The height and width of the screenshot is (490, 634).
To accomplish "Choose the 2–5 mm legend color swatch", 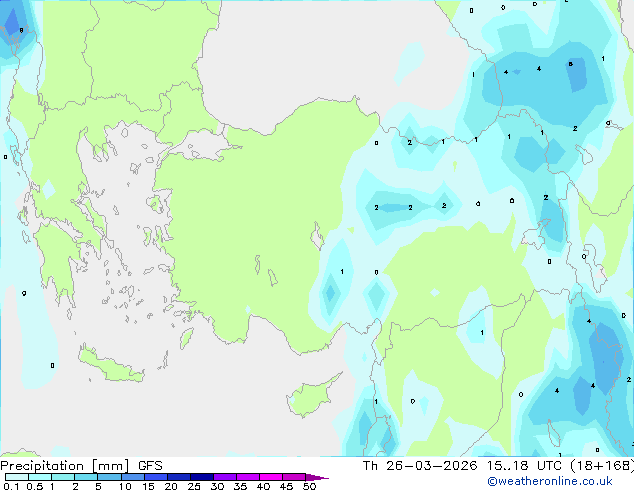I will click(x=86, y=477).
